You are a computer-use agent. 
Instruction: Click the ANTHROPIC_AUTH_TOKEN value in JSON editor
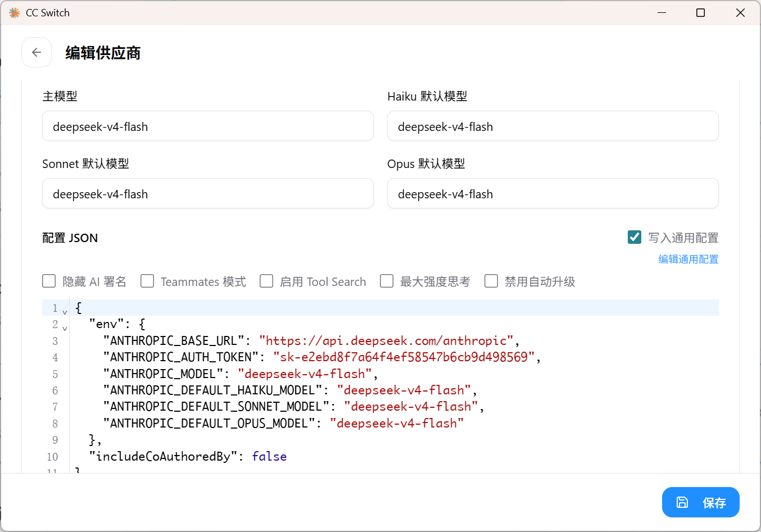(403, 357)
